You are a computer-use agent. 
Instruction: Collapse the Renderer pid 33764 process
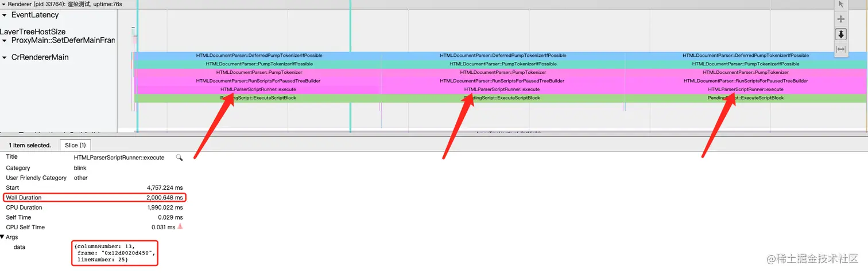tap(3, 4)
